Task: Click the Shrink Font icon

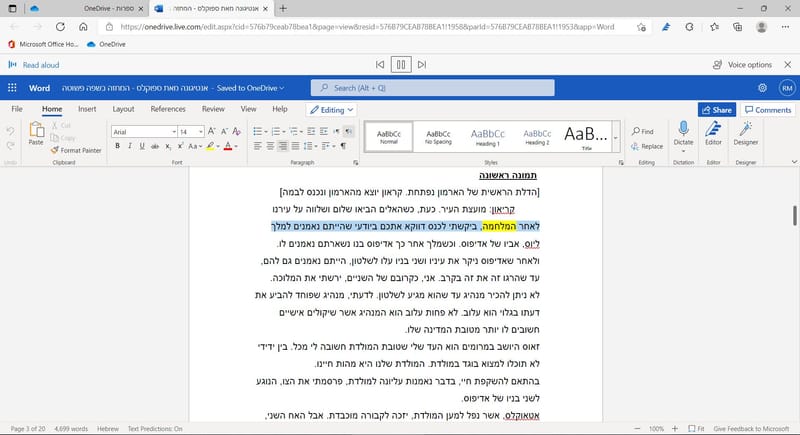Action: coord(224,132)
